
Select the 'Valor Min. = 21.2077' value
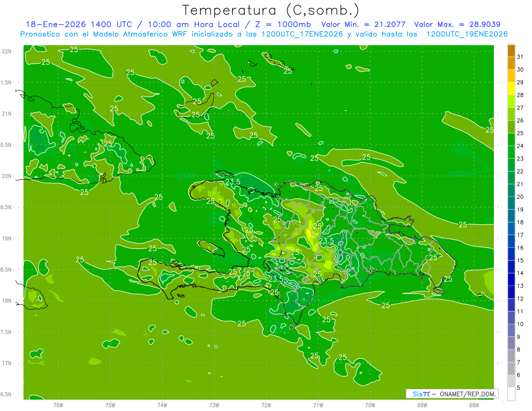pos(363,24)
